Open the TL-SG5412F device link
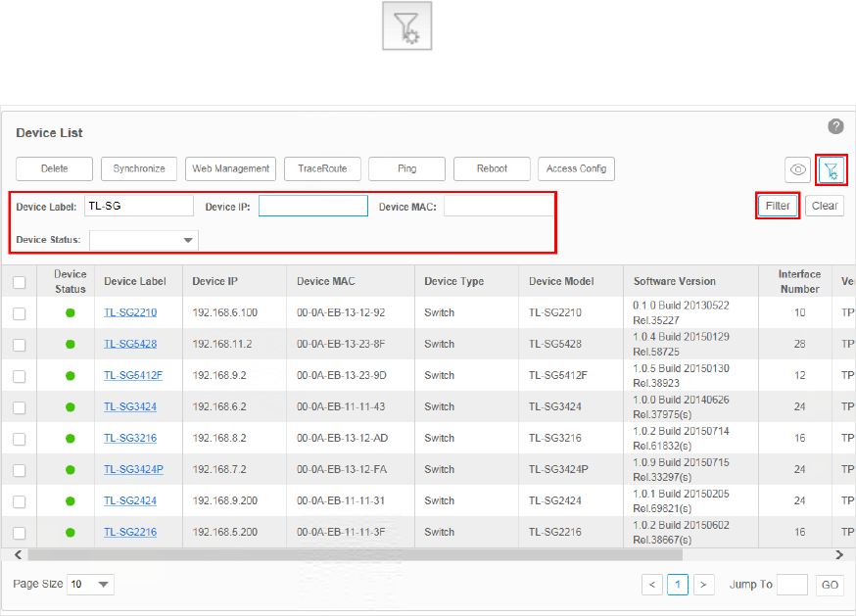856x616 pixels. [x=133, y=376]
